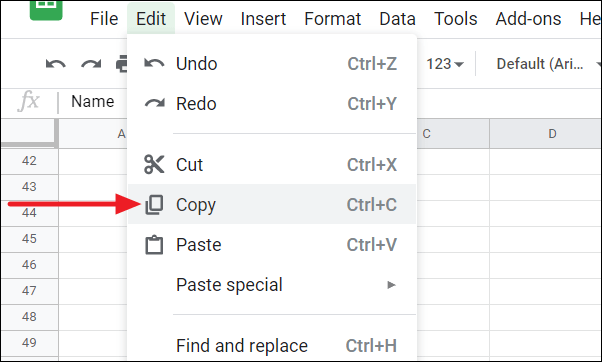Open the Insert menu
The image size is (602, 362).
tap(263, 18)
